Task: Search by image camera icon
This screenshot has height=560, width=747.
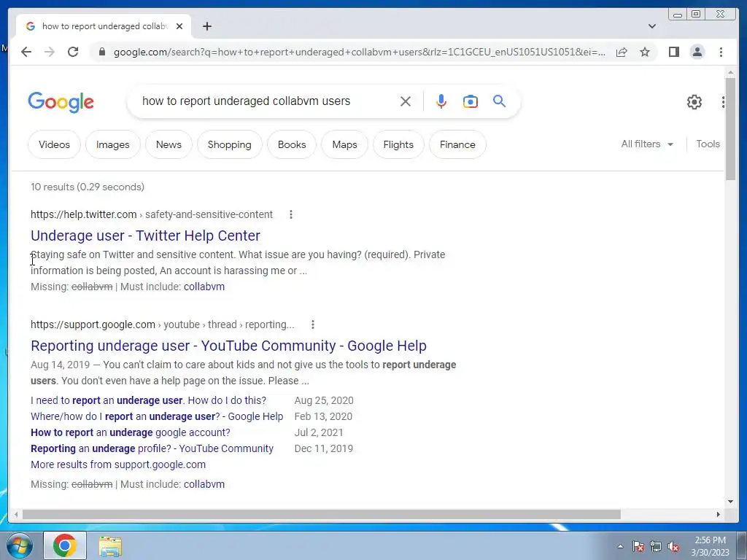Action: click(471, 101)
